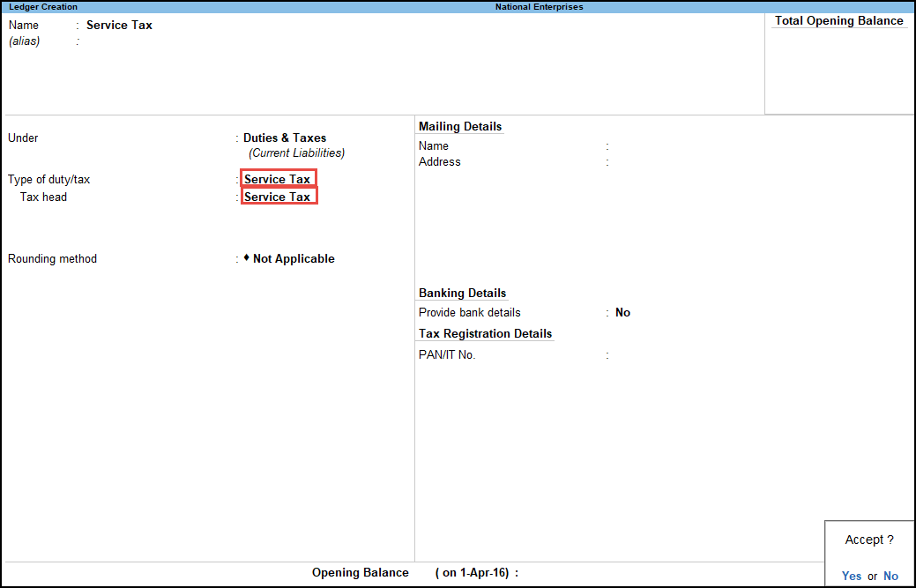Click the 'Tax Registration Details' heading
Viewport: 916px width, 588px height.
[485, 333]
